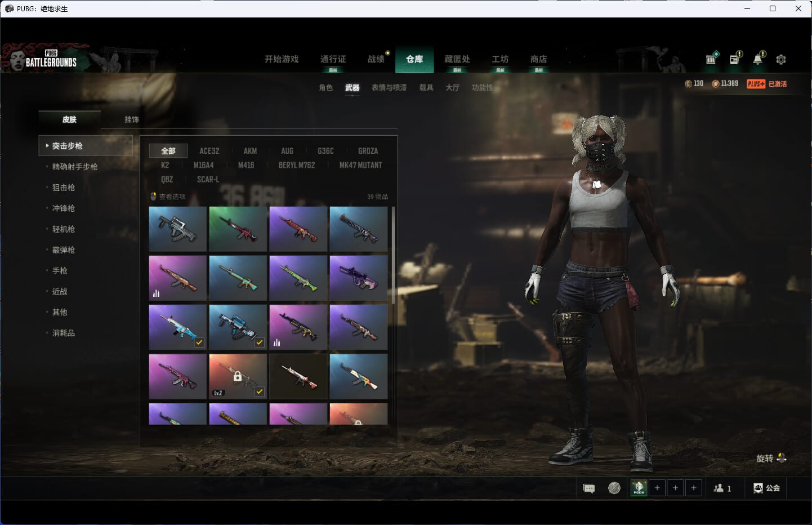Switch to the 载具 sub-tab
This screenshot has width=812, height=525.
[426, 88]
